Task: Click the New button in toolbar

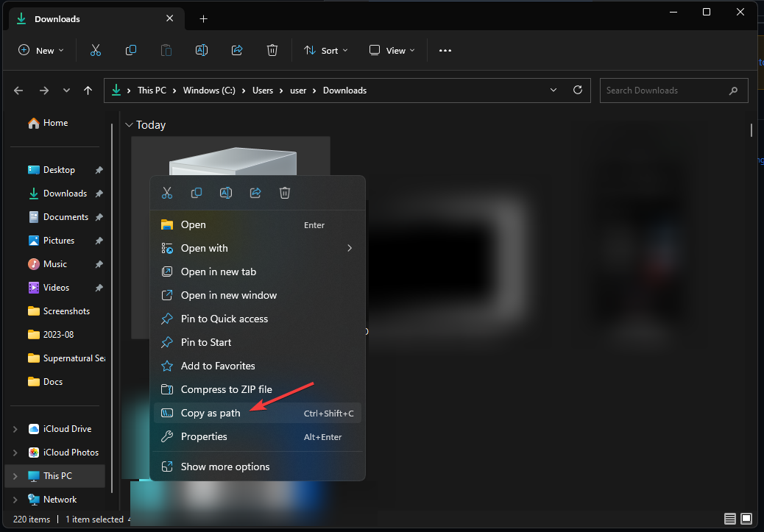Action: pos(41,50)
